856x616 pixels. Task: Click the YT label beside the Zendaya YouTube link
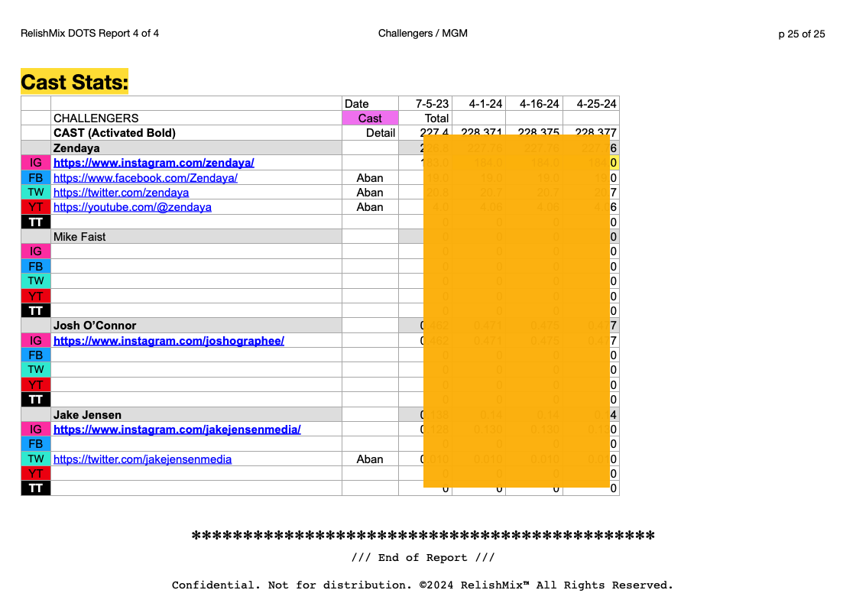[36, 208]
